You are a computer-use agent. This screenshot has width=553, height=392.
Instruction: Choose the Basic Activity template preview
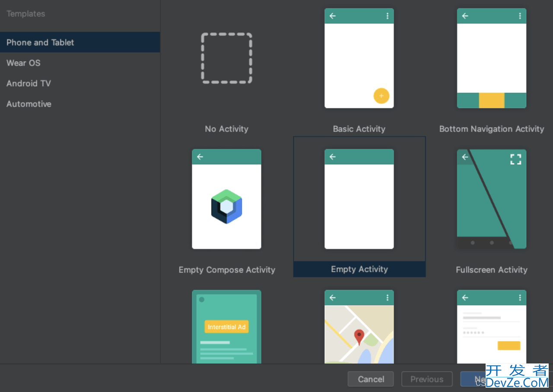coord(359,58)
